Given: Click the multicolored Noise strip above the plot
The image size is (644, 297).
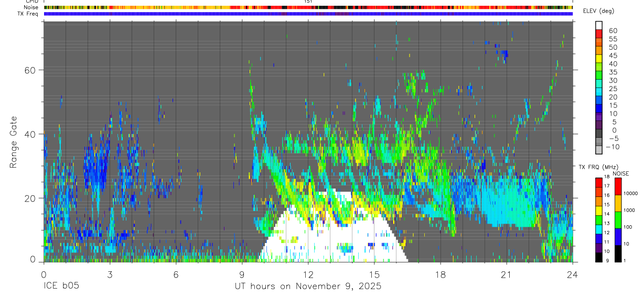Looking at the screenshot, I should click(x=308, y=7).
